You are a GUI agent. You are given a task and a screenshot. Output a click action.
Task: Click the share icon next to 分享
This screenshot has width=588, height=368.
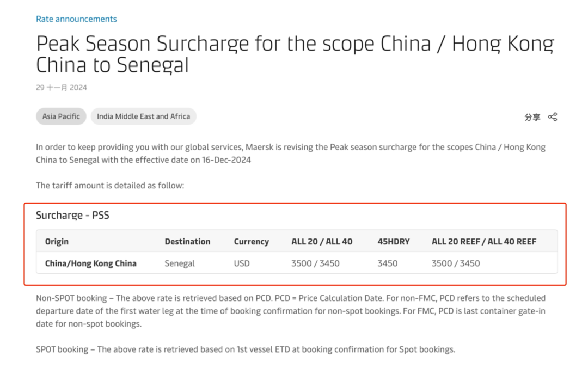[x=553, y=117]
